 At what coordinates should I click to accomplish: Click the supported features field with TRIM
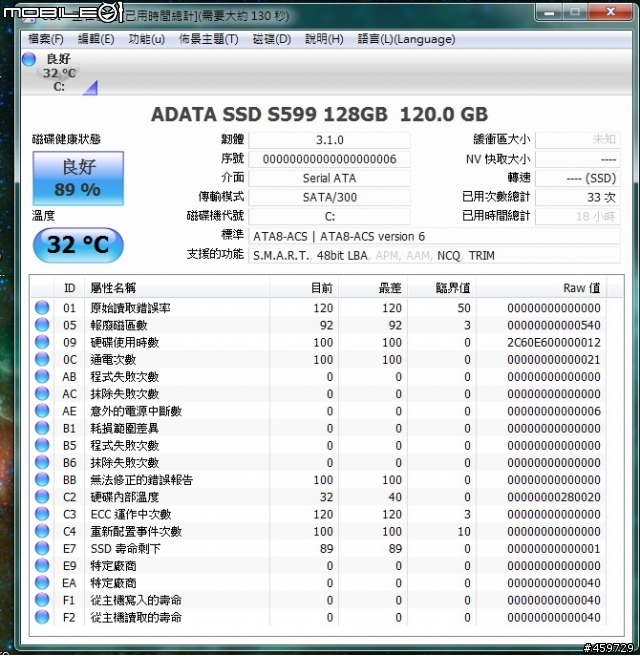[434, 255]
